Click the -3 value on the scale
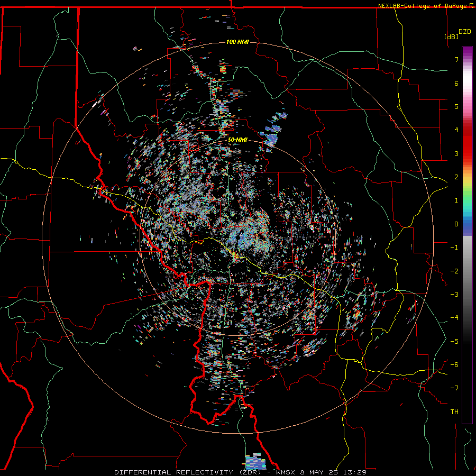This screenshot has width=476, height=476. point(454,295)
